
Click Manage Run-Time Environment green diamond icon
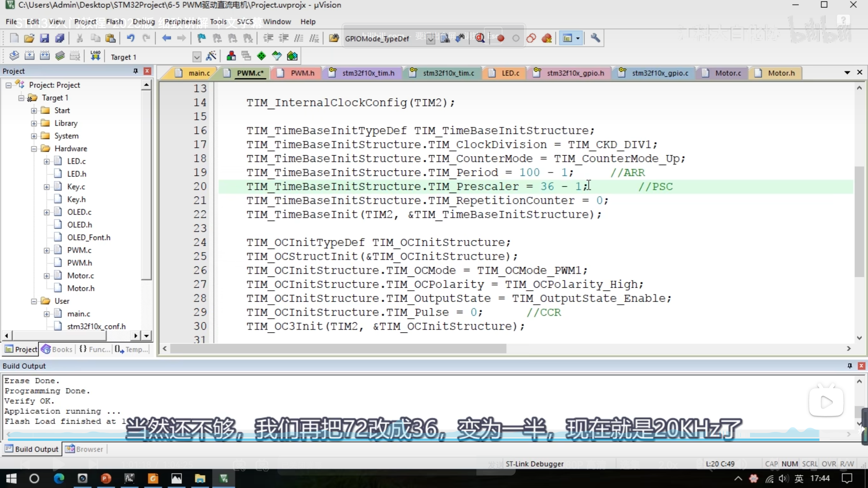261,56
